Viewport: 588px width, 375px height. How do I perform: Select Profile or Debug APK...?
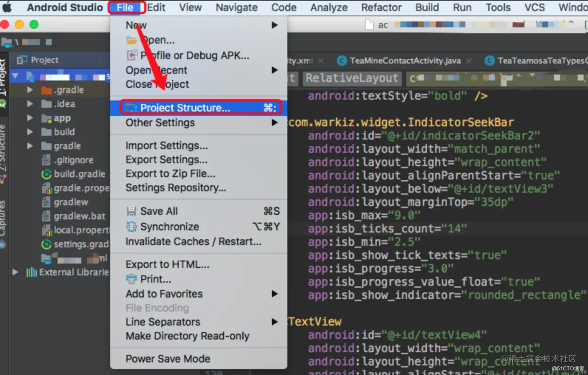click(x=199, y=55)
